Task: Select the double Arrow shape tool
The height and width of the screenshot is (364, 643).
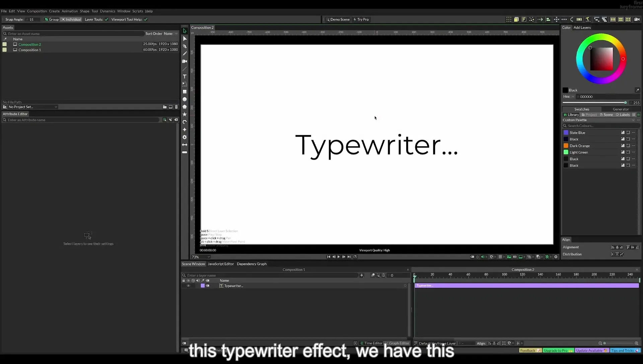Action: [x=185, y=145]
